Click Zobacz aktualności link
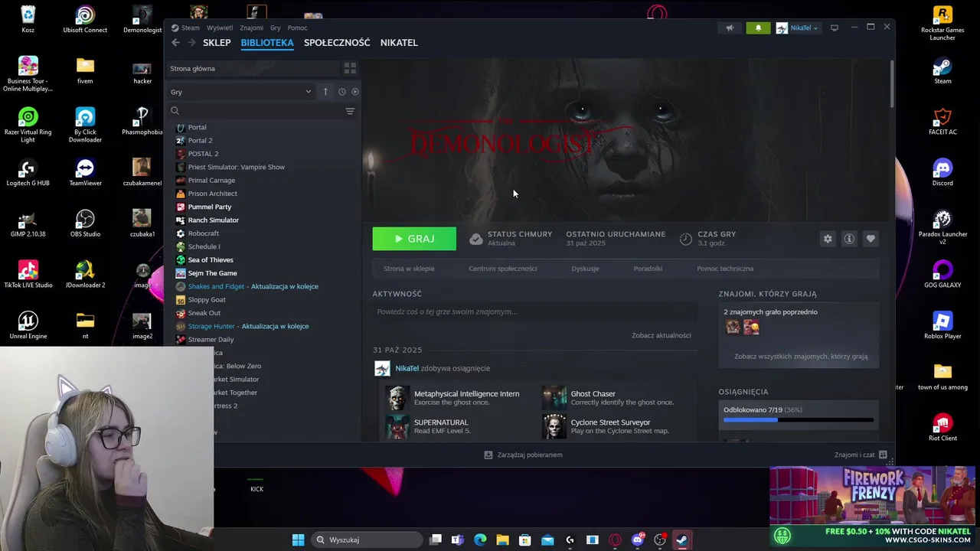980x551 pixels. pos(661,335)
